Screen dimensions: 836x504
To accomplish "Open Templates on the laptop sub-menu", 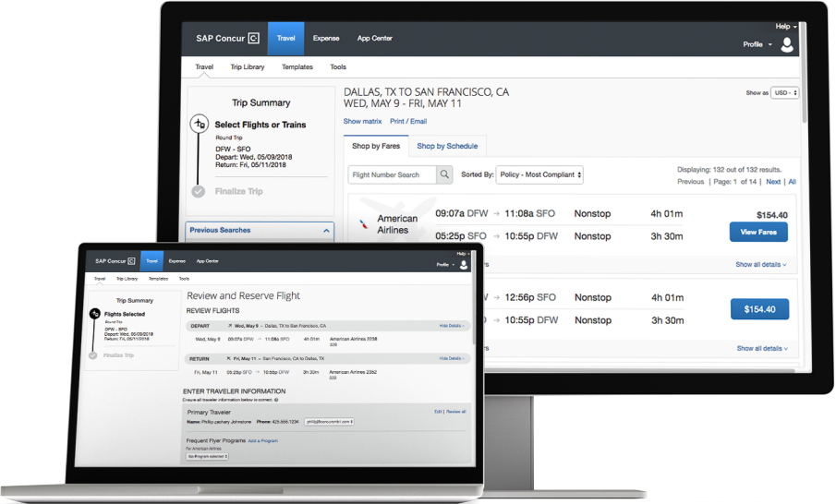I will (x=158, y=279).
